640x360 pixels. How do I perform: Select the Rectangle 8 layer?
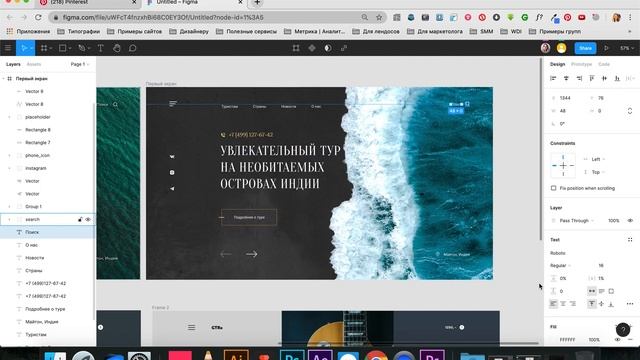47,130
